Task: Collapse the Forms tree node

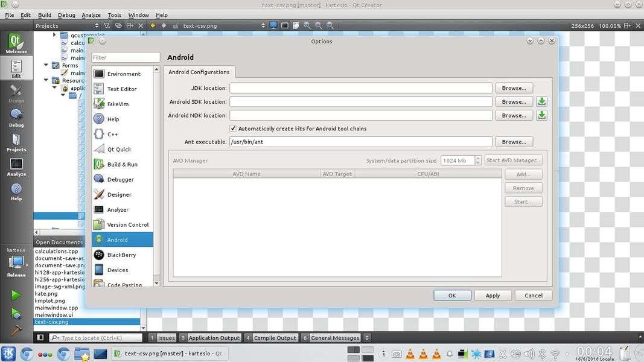Action: (46, 65)
